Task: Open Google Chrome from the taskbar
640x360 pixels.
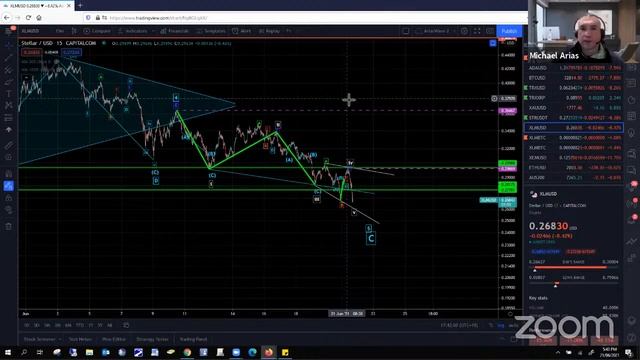Action: 187,352
